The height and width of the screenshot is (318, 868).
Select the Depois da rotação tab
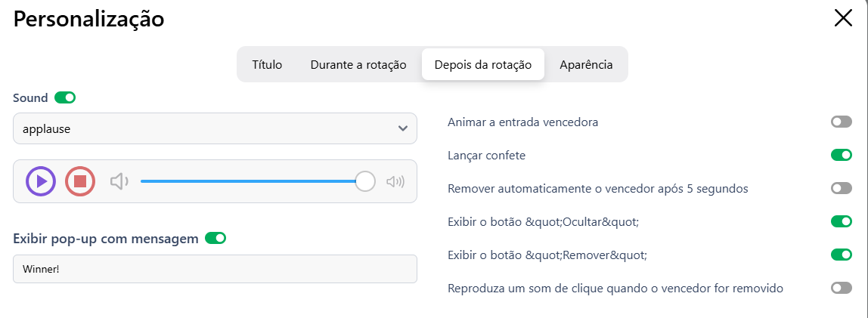pos(482,65)
